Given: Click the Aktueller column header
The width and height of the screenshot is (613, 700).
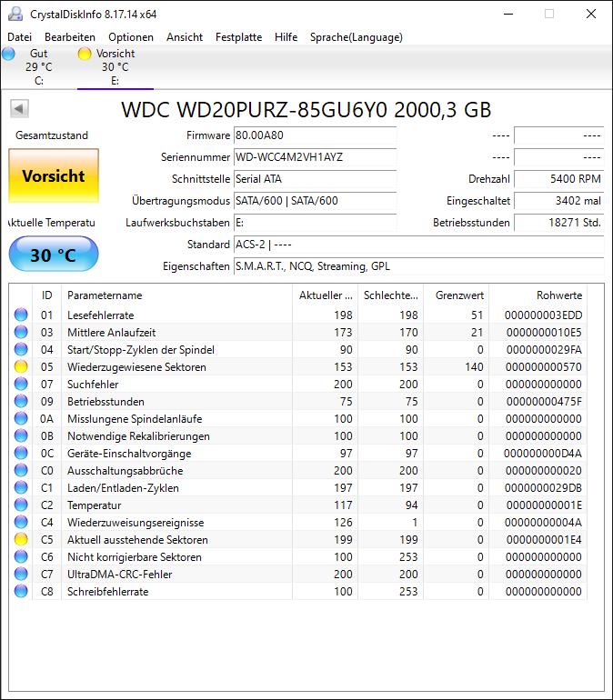Looking at the screenshot, I should 326,295.
